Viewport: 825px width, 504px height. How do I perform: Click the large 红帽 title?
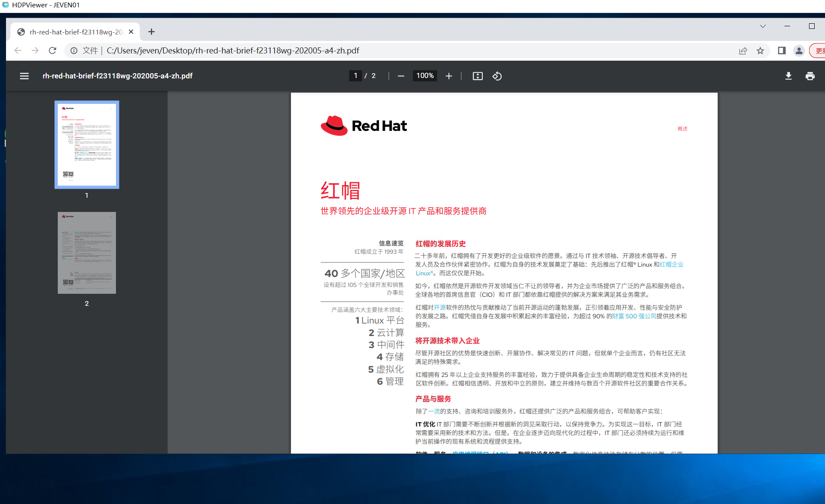point(341,190)
